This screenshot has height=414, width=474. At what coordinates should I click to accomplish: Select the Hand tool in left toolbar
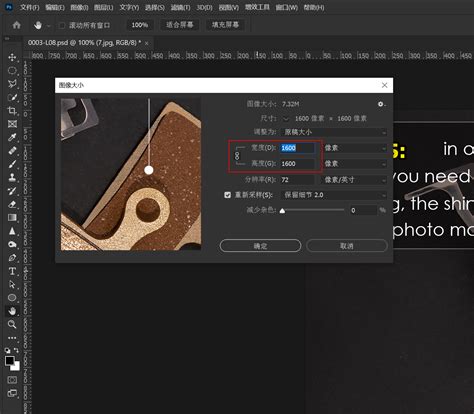click(12, 311)
